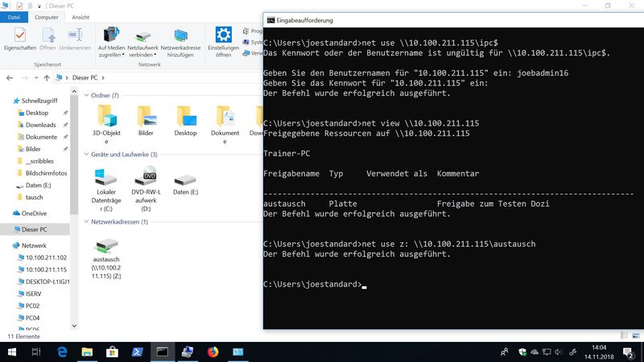
Task: Open OneDrive in navigation pane
Action: coord(34,213)
